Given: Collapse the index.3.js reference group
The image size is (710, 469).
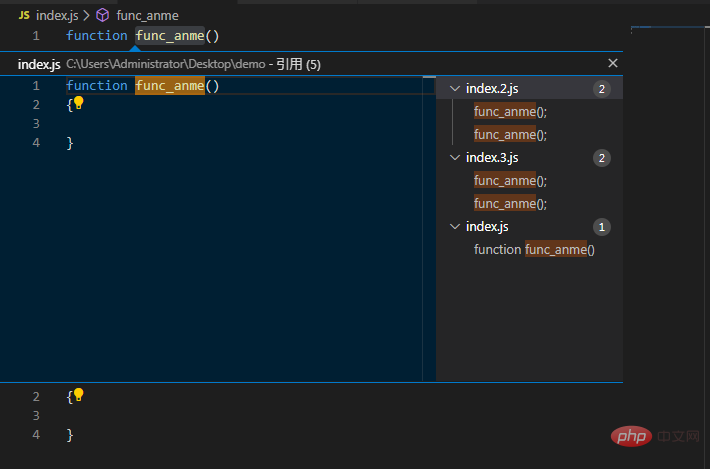Looking at the screenshot, I should point(455,158).
